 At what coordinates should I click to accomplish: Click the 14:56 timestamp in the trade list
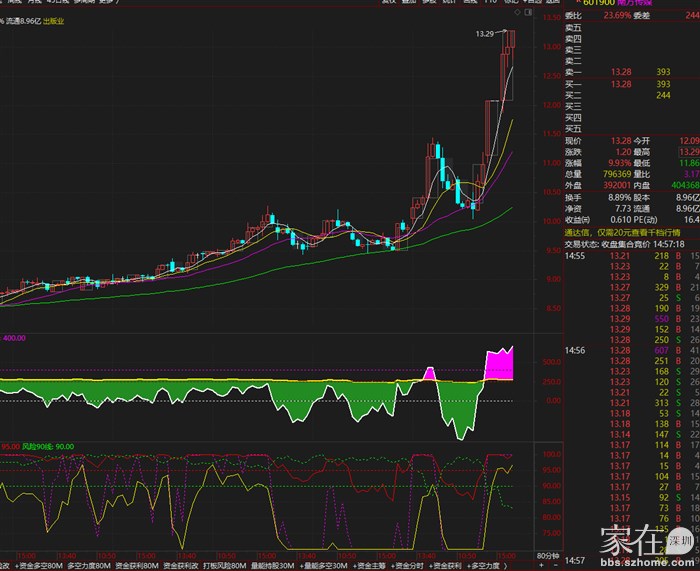[x=574, y=350]
